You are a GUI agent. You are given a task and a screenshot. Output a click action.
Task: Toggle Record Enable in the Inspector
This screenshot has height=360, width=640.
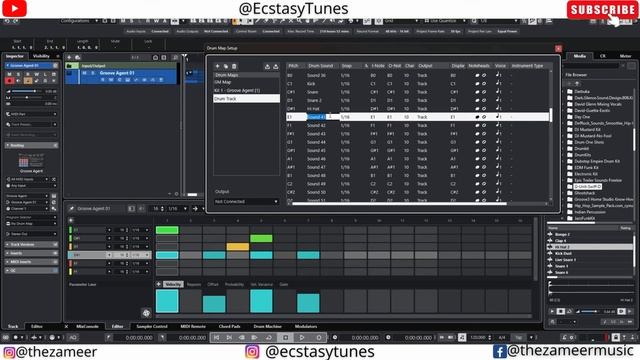pyautogui.click(x=10, y=81)
